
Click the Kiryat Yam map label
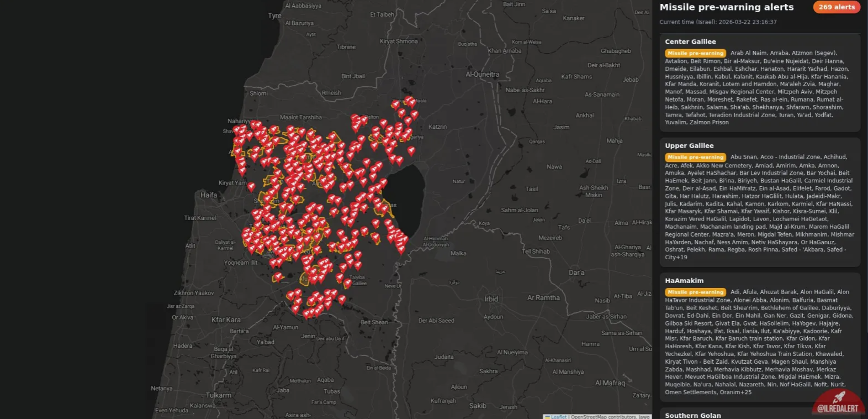(232, 183)
